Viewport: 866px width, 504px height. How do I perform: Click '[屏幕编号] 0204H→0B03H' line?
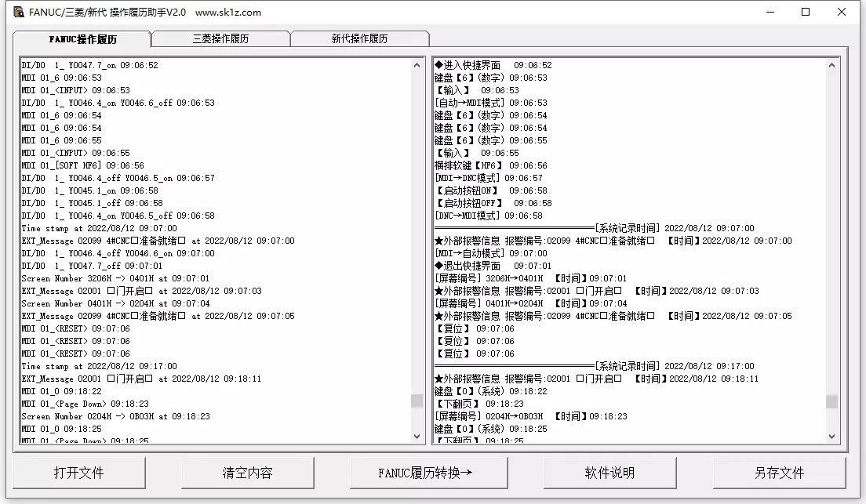531,416
